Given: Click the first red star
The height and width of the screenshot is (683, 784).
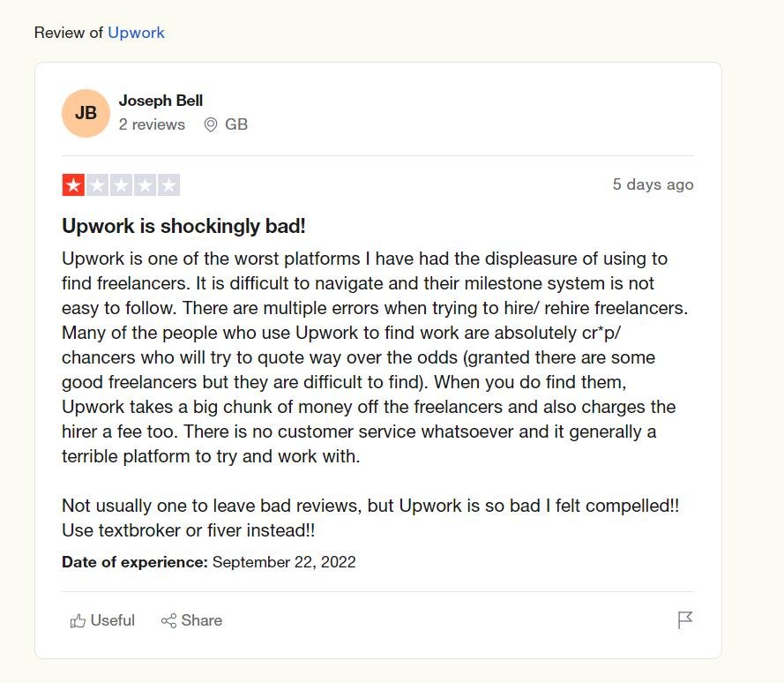Looking at the screenshot, I should [73, 185].
